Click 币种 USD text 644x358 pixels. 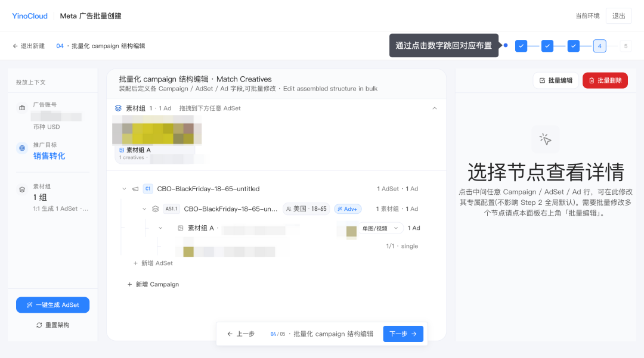[x=47, y=127]
